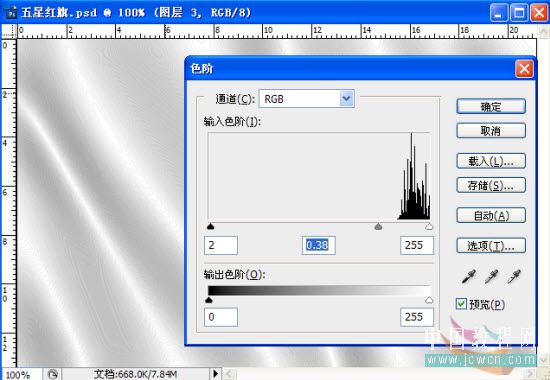Click the input gray midtone slider
The height and width of the screenshot is (380, 550).
point(378,227)
